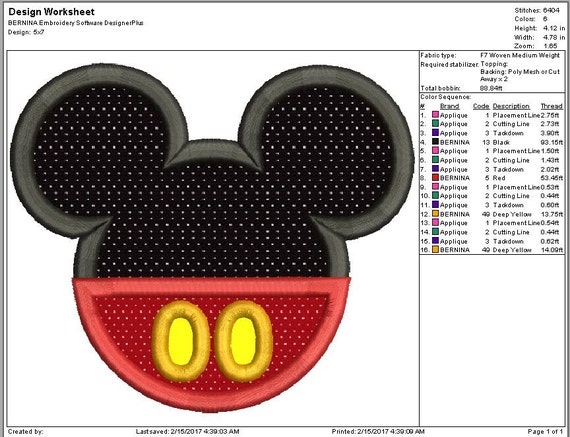Click 'Red' description in row 8
Screen dimensions: 570x437
(x=499, y=178)
